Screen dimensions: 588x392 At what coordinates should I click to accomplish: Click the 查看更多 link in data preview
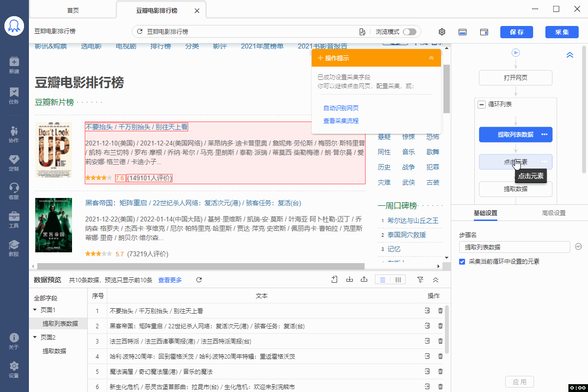pyautogui.click(x=170, y=280)
